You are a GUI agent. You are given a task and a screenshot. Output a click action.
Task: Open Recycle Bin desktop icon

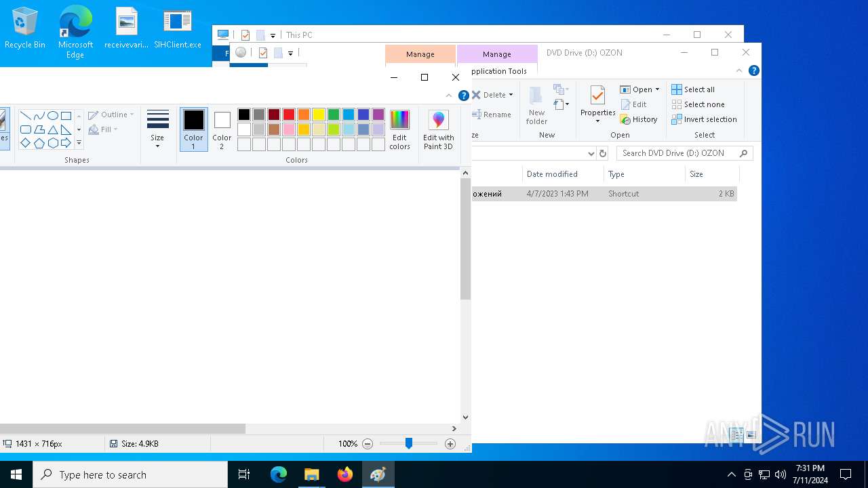[25, 28]
